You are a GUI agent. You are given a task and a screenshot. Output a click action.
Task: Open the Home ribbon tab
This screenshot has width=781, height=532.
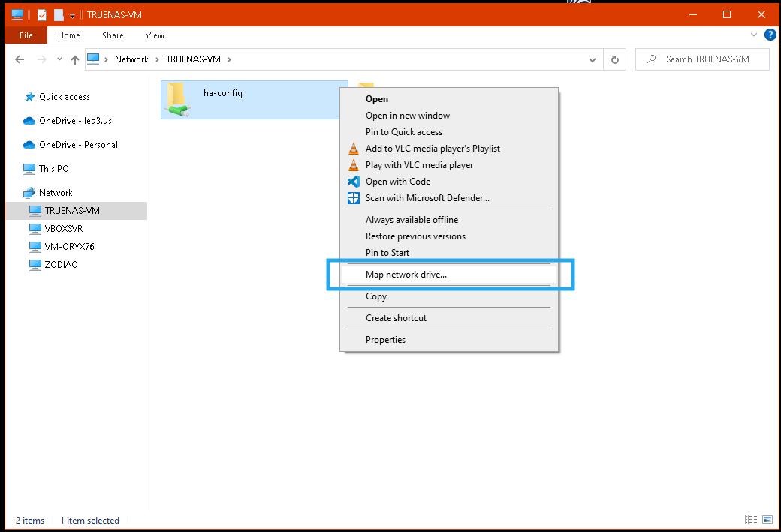tap(69, 35)
